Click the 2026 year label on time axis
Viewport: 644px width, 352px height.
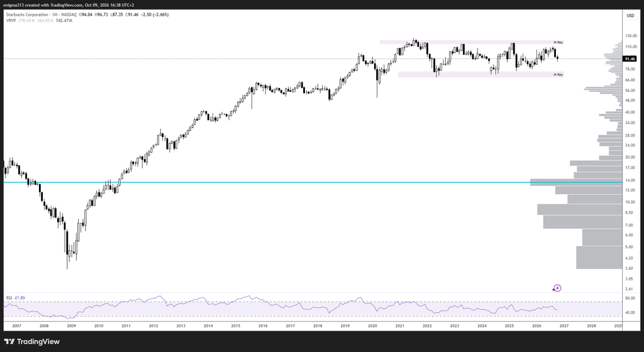pyautogui.click(x=537, y=326)
